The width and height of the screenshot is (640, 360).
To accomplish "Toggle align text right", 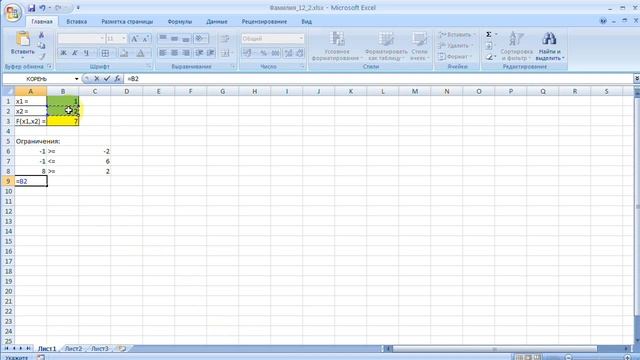I will tap(186, 53).
